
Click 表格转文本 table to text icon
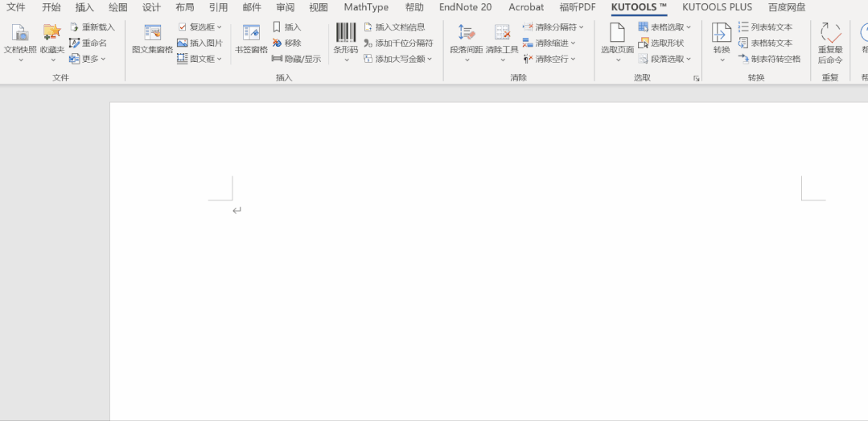[x=743, y=43]
